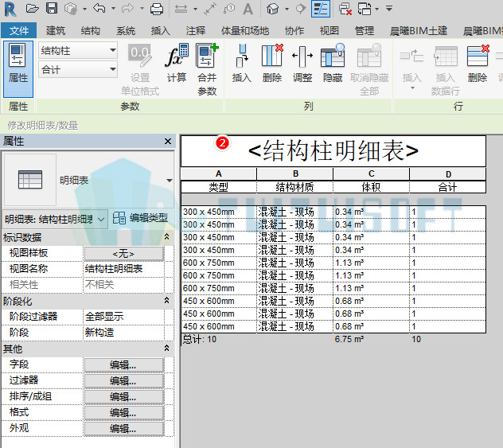Click the 隐藏 column icon
Screen dimensions: 503x448
tap(333, 64)
